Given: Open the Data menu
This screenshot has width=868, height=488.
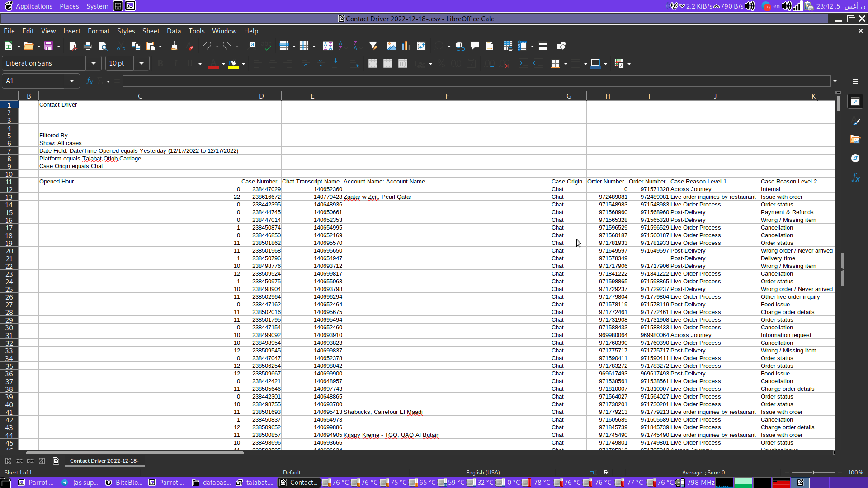Looking at the screenshot, I should click(174, 31).
